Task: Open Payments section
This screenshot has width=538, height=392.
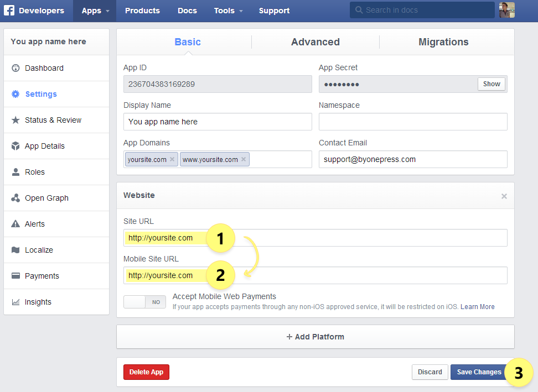Action: click(56, 276)
